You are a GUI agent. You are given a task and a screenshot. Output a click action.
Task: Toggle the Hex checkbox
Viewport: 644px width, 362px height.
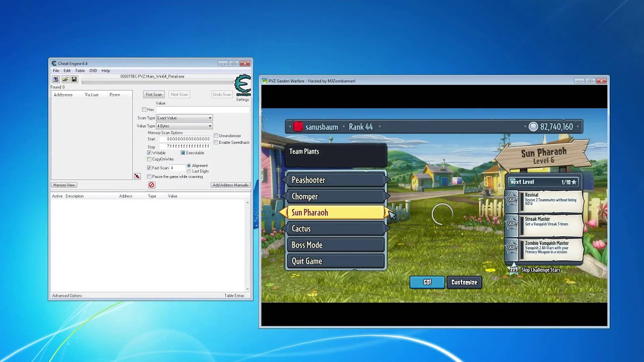[x=144, y=110]
